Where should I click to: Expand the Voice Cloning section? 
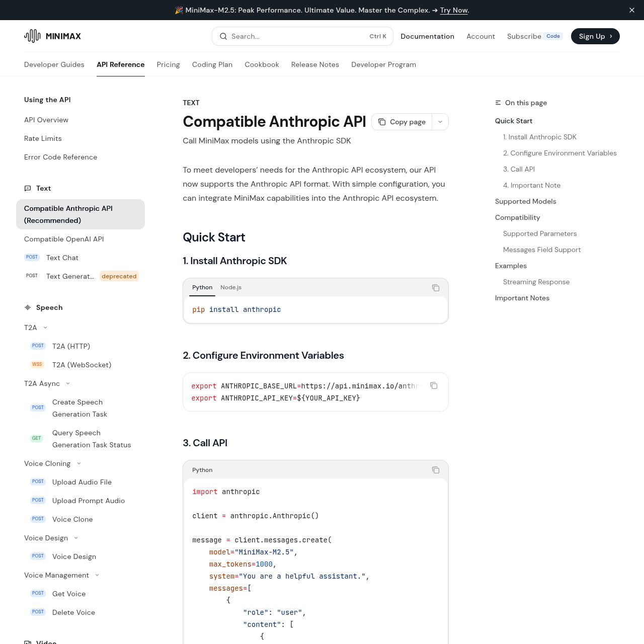(79, 463)
